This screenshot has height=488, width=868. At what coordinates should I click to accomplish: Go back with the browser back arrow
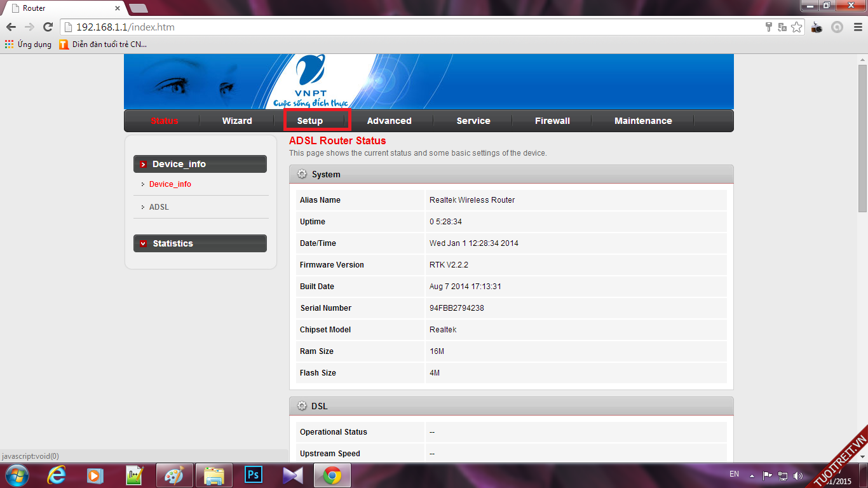(x=11, y=27)
